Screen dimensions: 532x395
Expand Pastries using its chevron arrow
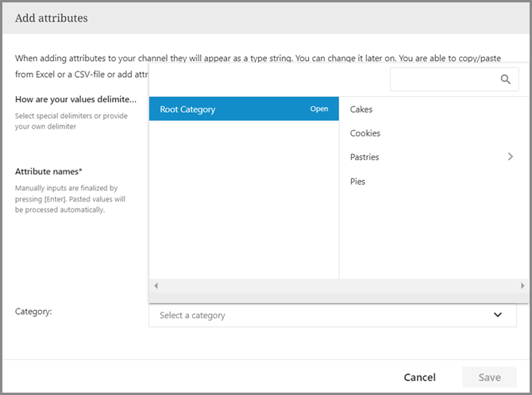click(x=511, y=157)
